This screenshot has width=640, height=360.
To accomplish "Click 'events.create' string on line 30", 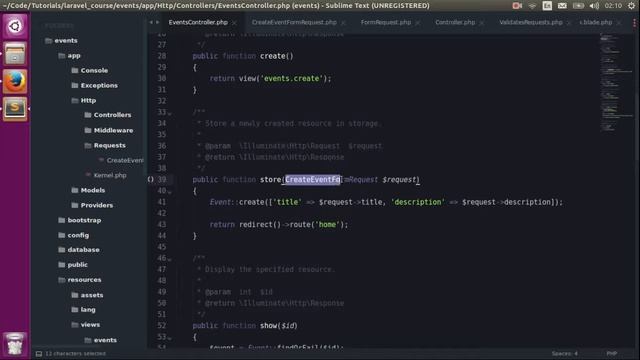I will [292, 78].
